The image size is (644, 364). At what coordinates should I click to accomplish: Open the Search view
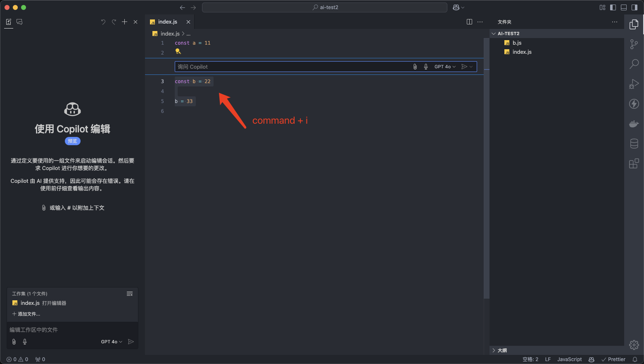tap(634, 64)
